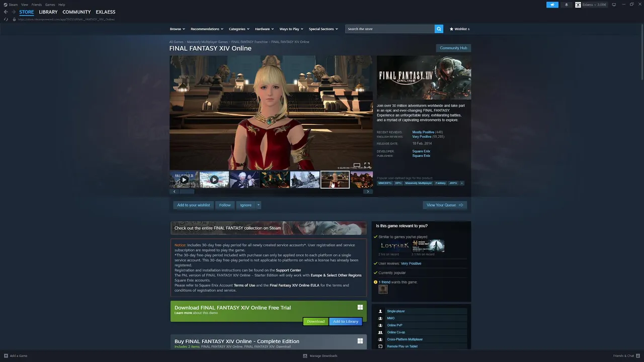Open the Support Center link
Viewport: 644px width, 362px height.
(x=288, y=270)
